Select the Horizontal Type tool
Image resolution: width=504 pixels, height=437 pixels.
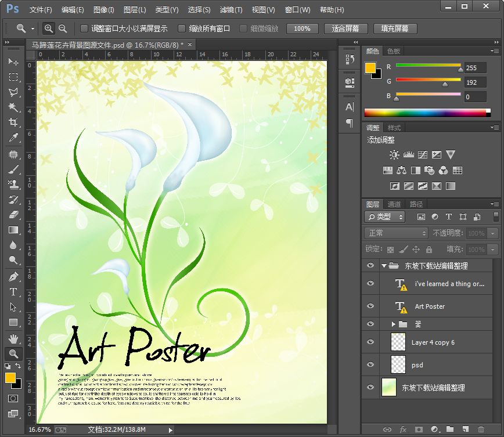[x=13, y=292]
